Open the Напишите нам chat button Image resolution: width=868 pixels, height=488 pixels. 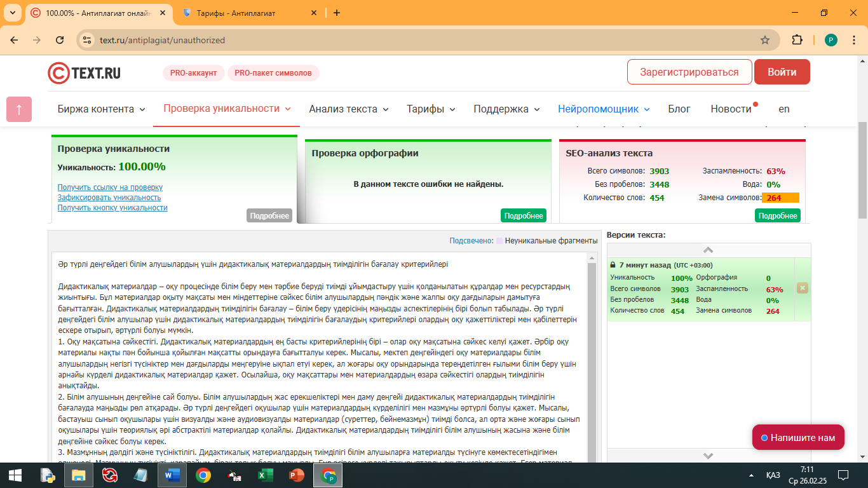798,437
